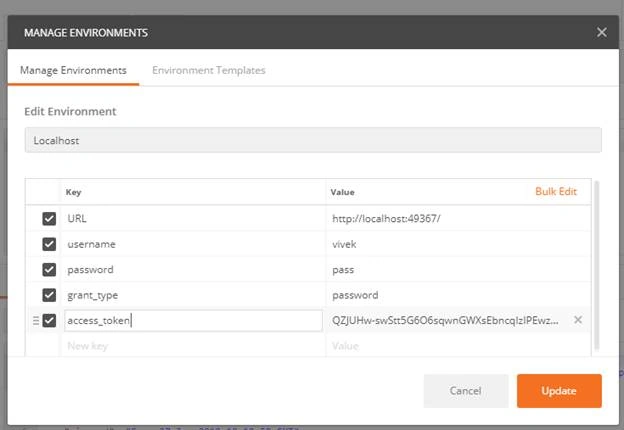The height and width of the screenshot is (430, 624).
Task: Close the Manage Environments dialog
Action: pos(601,32)
